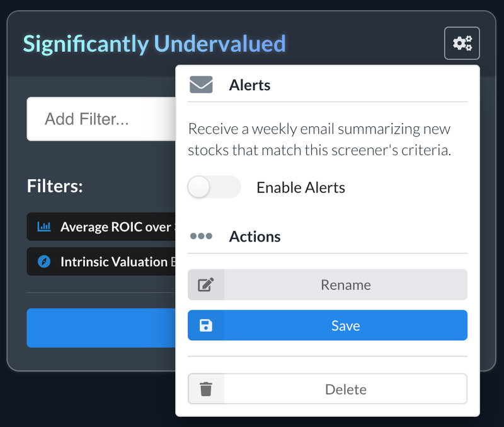Screen dimensions: 504x427
Task: Click the blue Save button
Action: (x=328, y=325)
